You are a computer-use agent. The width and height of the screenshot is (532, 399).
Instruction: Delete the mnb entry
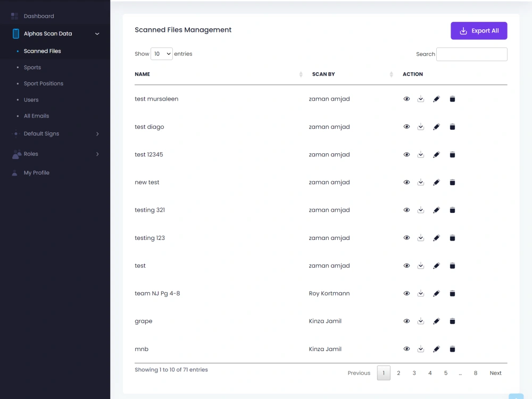(452, 349)
